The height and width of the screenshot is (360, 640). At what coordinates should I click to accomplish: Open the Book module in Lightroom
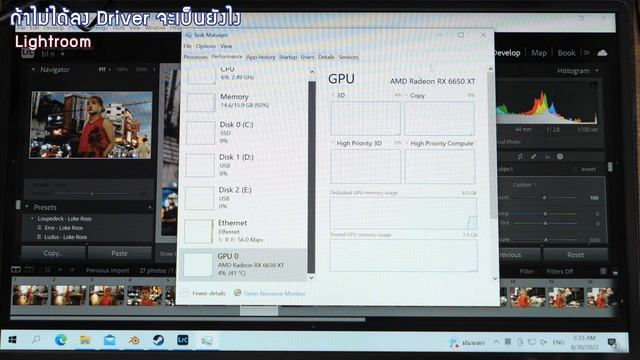(x=567, y=53)
